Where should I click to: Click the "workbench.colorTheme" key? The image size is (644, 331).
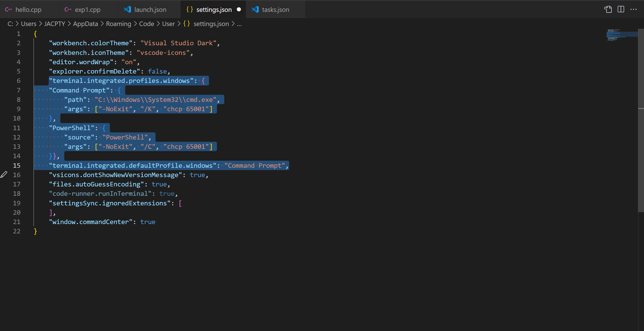click(x=91, y=43)
